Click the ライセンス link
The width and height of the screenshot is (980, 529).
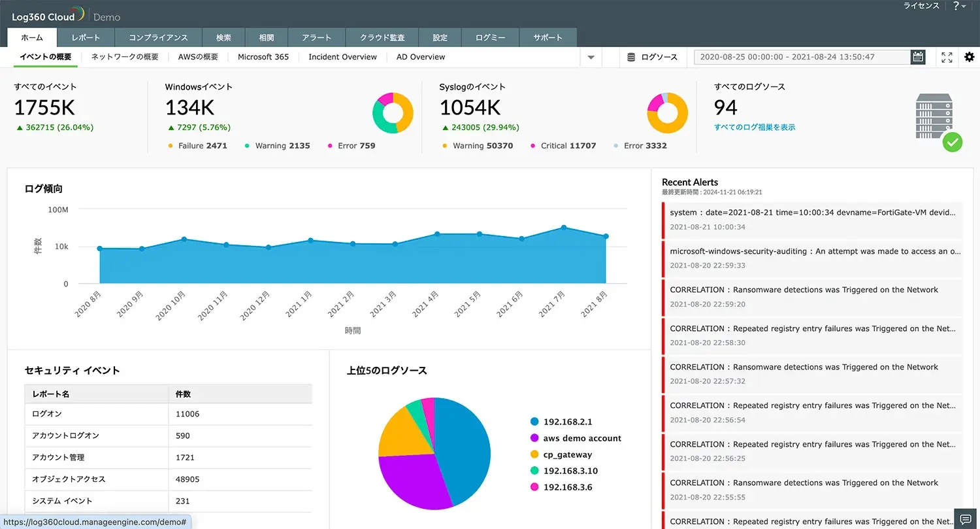(921, 6)
